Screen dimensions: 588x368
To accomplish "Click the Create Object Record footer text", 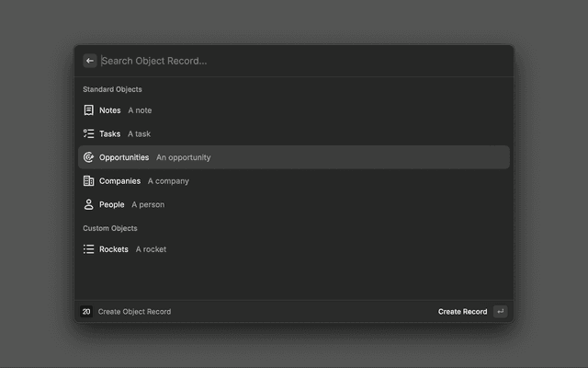I will click(x=134, y=312).
